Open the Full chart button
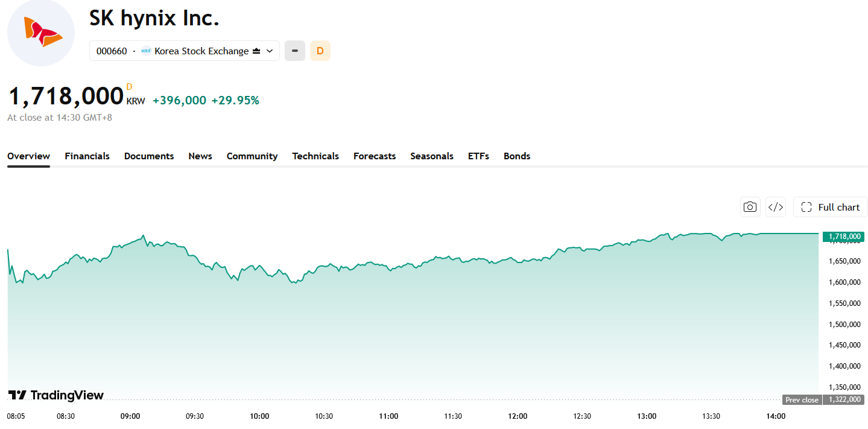Image resolution: width=868 pixels, height=429 pixels. (831, 207)
